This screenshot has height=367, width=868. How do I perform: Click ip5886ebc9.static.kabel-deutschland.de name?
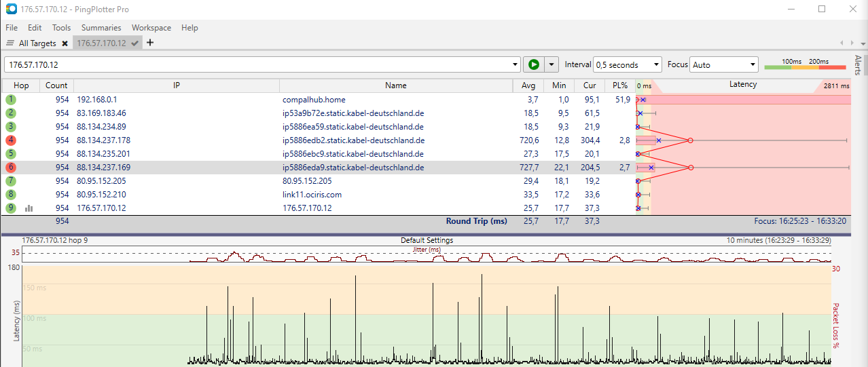point(353,154)
